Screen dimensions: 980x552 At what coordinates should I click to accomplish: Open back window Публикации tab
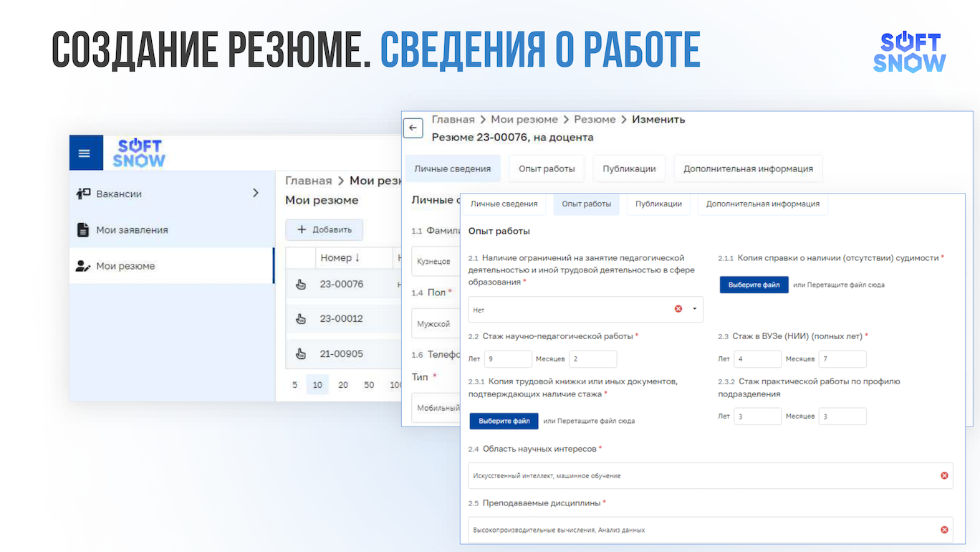[x=629, y=168]
